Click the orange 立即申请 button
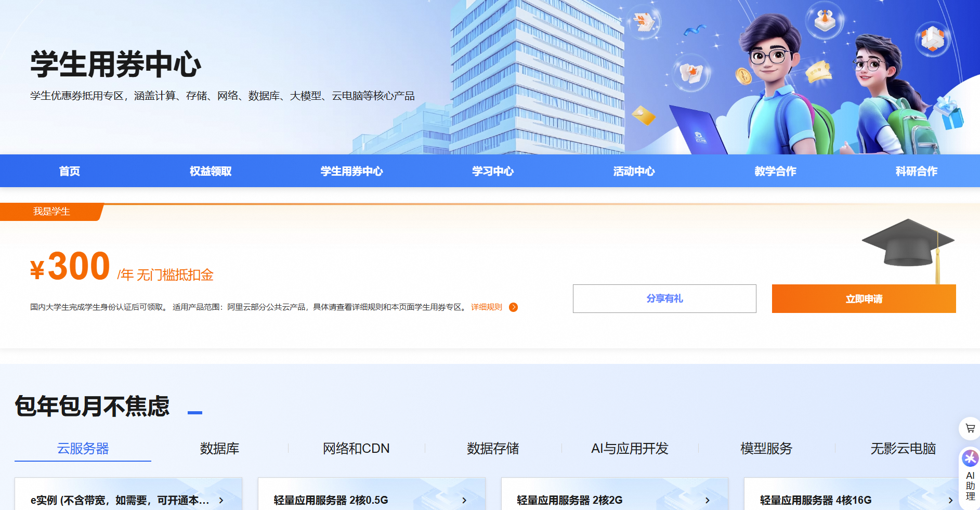Viewport: 980px width, 510px height. pos(864,298)
